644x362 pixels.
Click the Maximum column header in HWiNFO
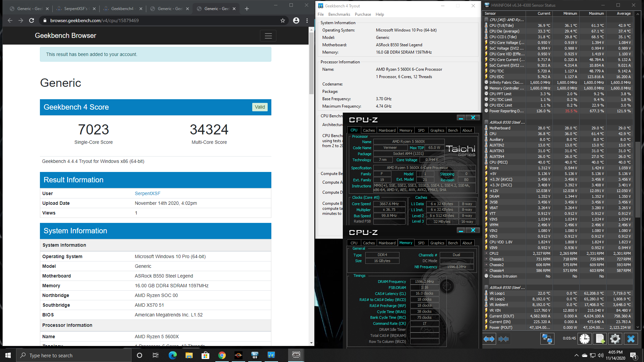[x=592, y=14]
